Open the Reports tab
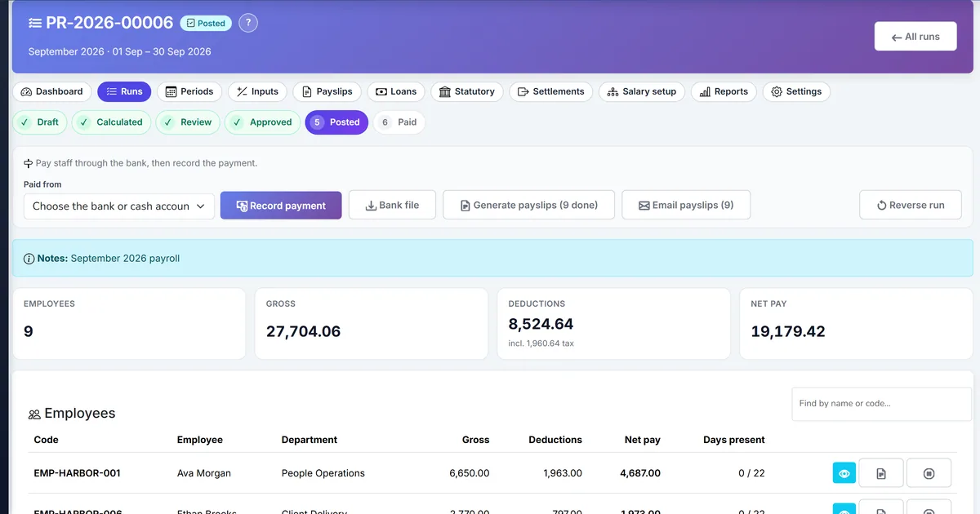 [724, 91]
